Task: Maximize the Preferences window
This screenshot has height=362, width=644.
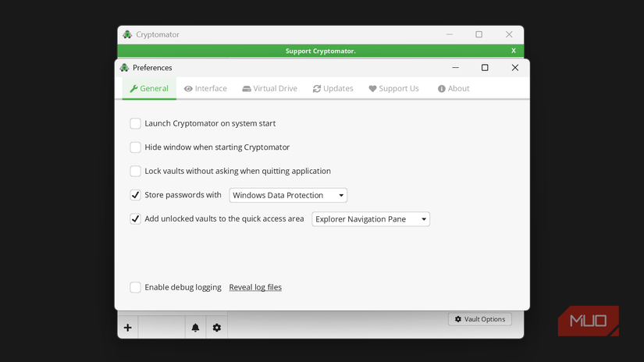Action: coord(485,68)
